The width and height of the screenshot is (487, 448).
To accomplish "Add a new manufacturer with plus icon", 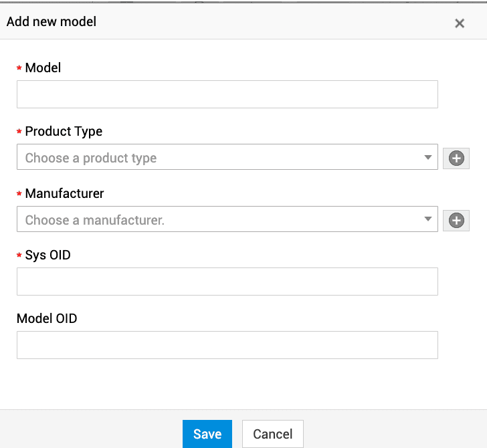I will point(456,221).
